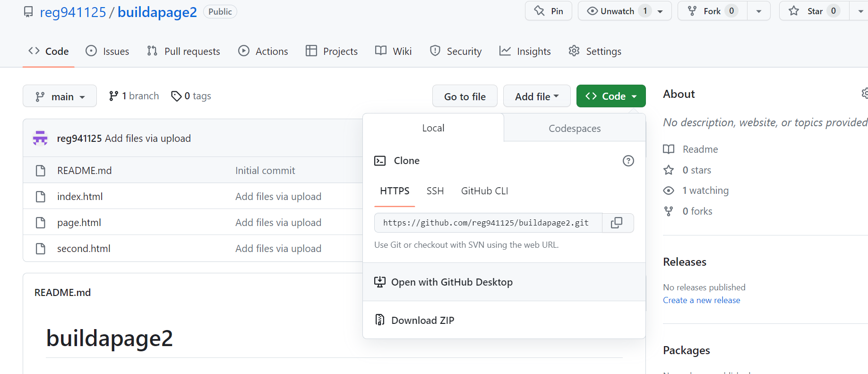Open the index.html file
Image resolution: width=868 pixels, height=374 pixels.
click(x=80, y=196)
